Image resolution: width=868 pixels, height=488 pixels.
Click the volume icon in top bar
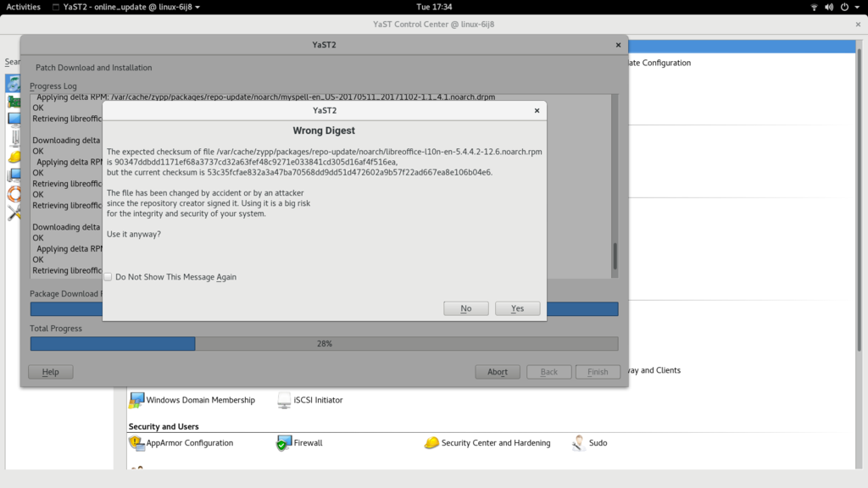coord(829,7)
